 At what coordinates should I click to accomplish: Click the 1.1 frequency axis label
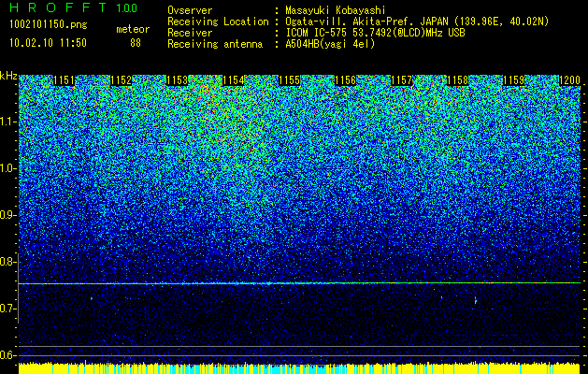click(x=7, y=122)
